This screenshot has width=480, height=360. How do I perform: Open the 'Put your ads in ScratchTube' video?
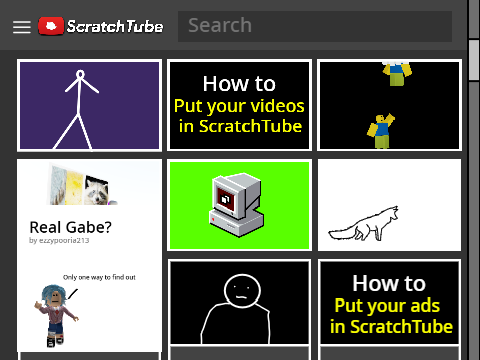point(389,303)
